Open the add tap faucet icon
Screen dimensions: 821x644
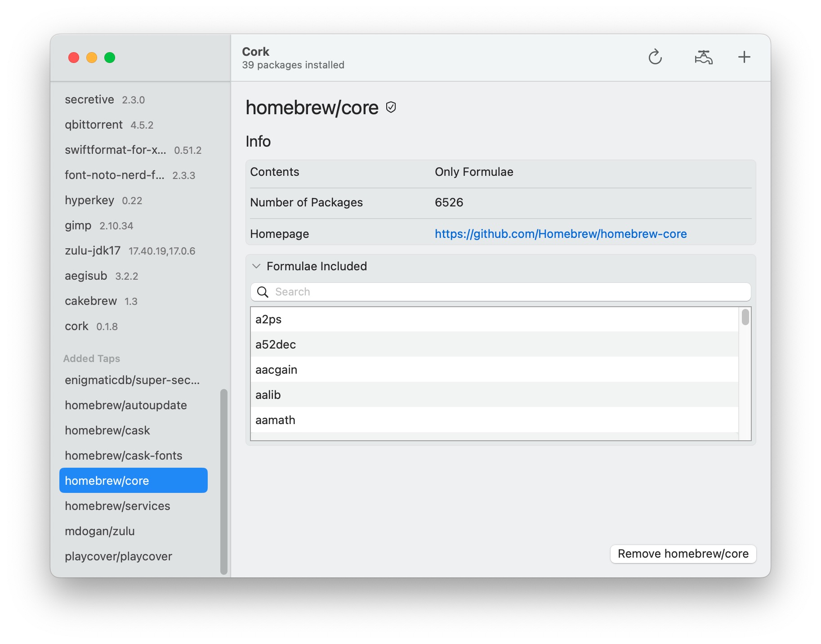point(703,57)
